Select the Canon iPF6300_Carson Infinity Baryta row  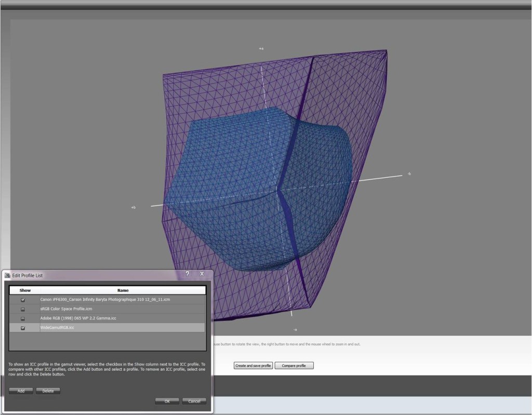107,300
